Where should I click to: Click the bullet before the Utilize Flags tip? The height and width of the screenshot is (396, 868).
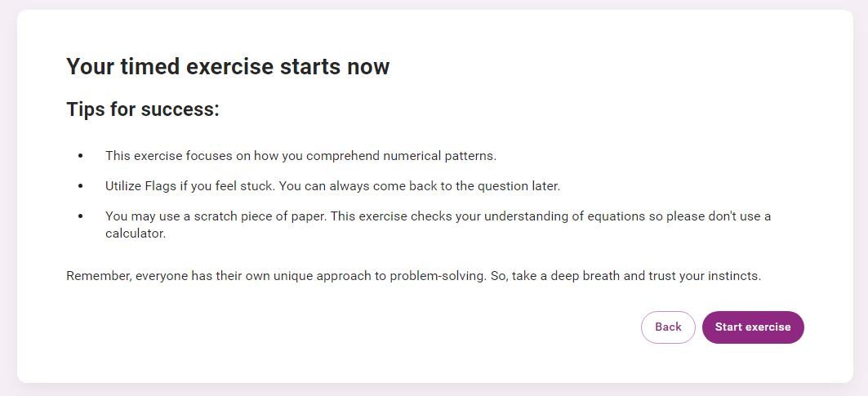[80, 186]
